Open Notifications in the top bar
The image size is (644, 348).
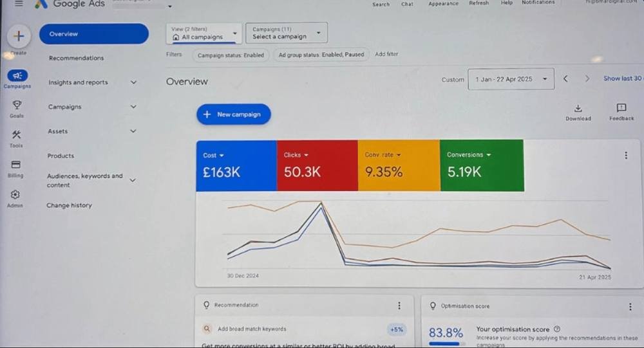tap(538, 3)
